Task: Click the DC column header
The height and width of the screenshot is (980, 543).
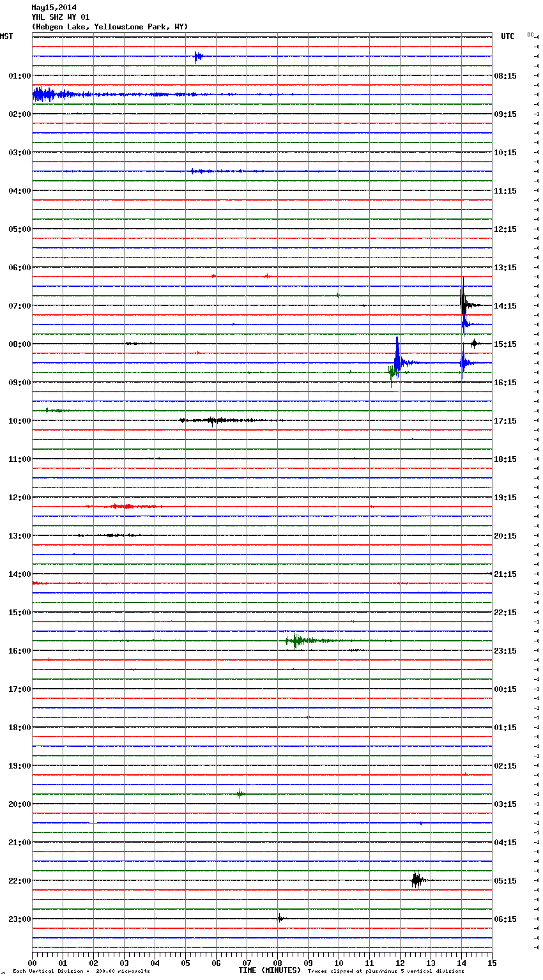Action: coord(530,34)
